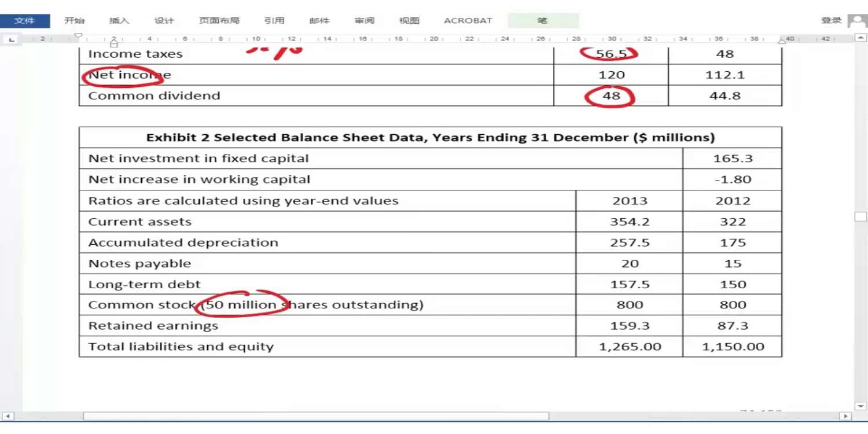This screenshot has height=434, width=868.
Task: Open the 引用 ribbon tab
Action: [x=274, y=21]
